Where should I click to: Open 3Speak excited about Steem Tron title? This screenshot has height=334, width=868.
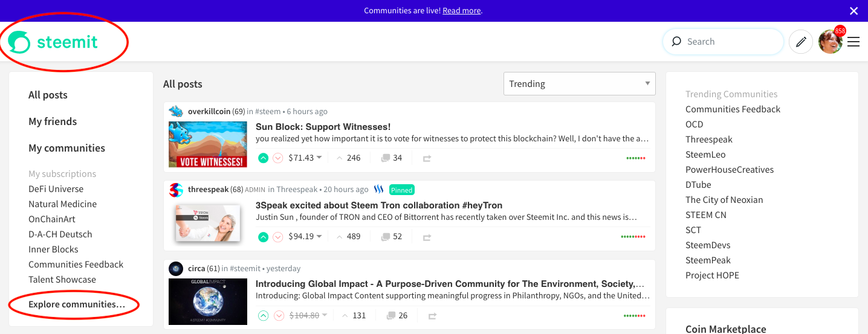point(379,205)
